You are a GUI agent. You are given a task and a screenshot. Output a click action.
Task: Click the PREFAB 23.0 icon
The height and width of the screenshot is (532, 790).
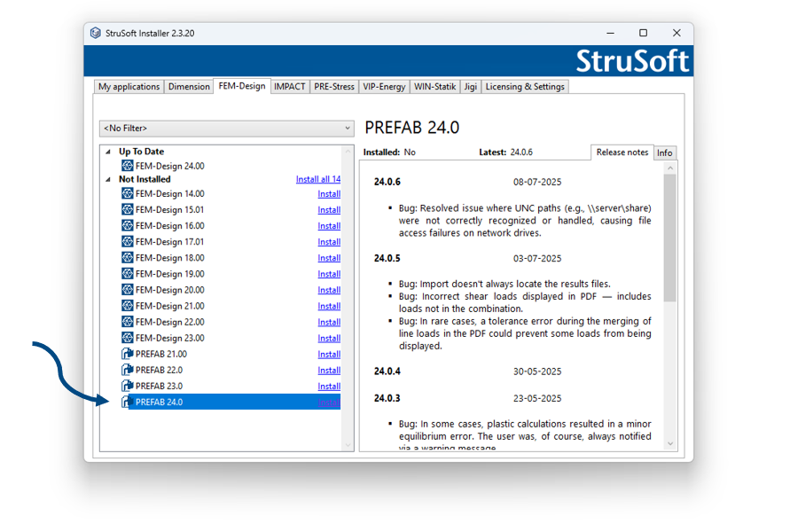point(128,386)
